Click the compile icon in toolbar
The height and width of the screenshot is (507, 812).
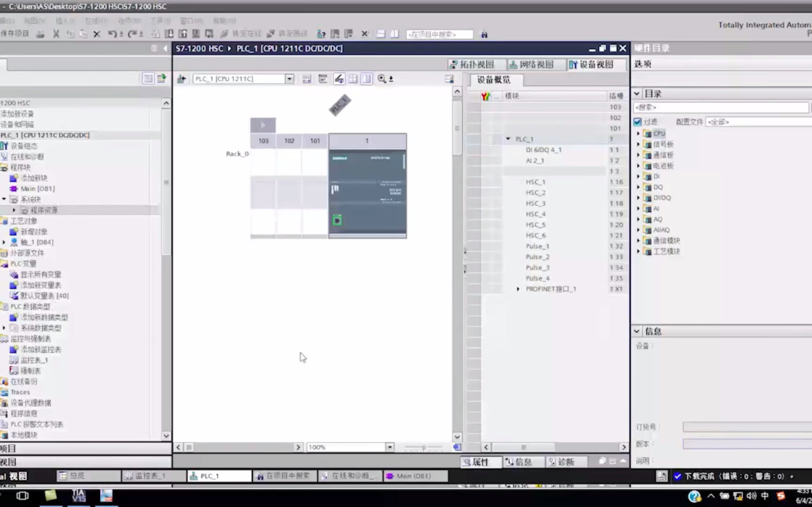(155, 34)
